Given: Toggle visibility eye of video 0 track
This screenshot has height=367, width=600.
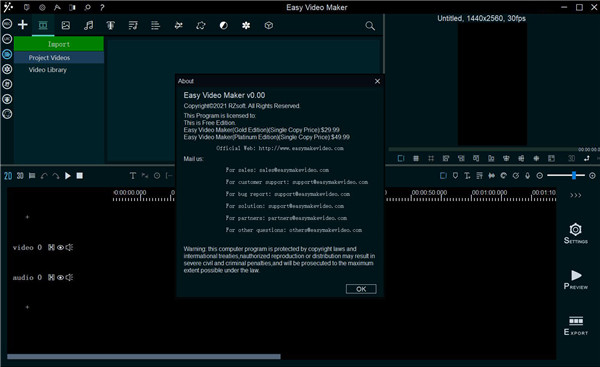Looking at the screenshot, I should point(60,248).
